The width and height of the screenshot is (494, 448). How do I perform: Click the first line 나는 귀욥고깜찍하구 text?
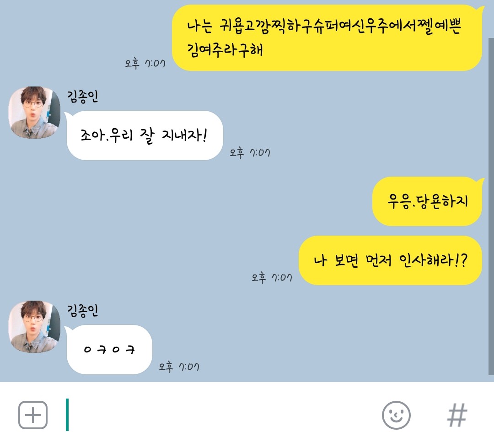tap(324, 26)
